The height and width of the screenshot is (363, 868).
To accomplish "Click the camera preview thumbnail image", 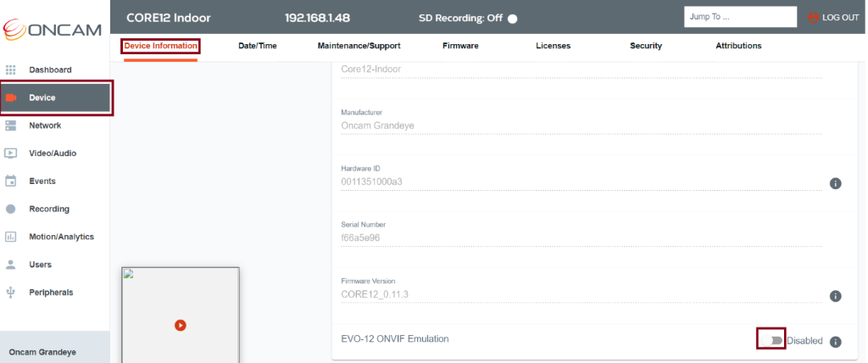I will [181, 315].
